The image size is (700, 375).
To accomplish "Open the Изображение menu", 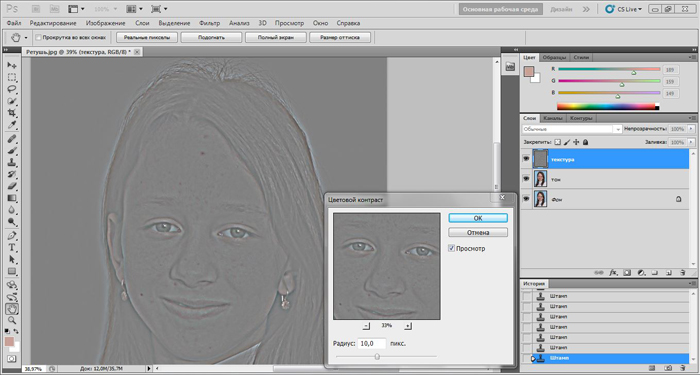I will tap(106, 23).
